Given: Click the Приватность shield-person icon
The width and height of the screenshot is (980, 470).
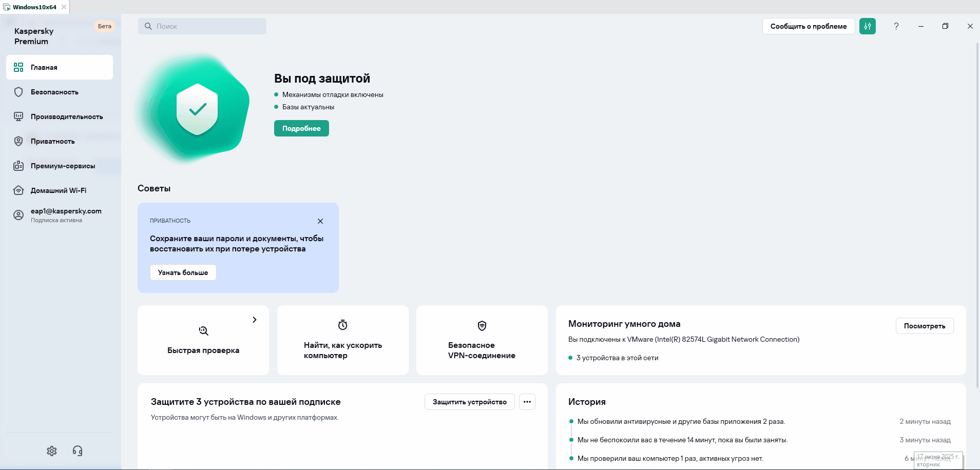Looking at the screenshot, I should pyautogui.click(x=18, y=141).
